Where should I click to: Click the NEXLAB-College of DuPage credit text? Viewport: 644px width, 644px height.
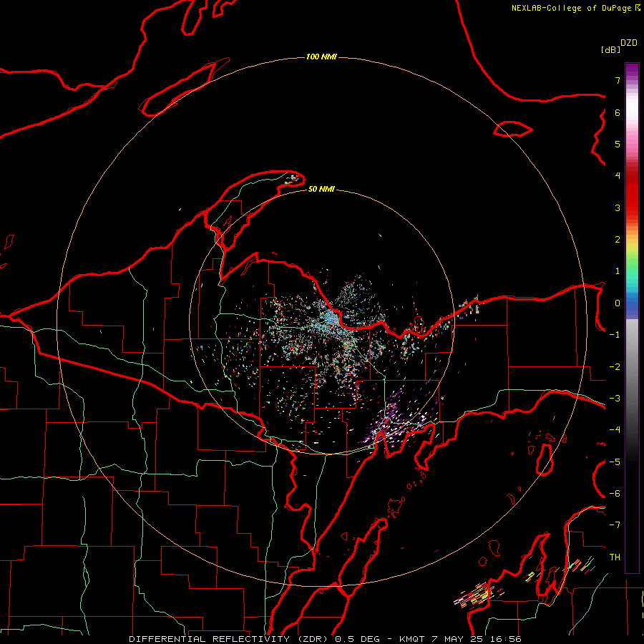[571, 8]
